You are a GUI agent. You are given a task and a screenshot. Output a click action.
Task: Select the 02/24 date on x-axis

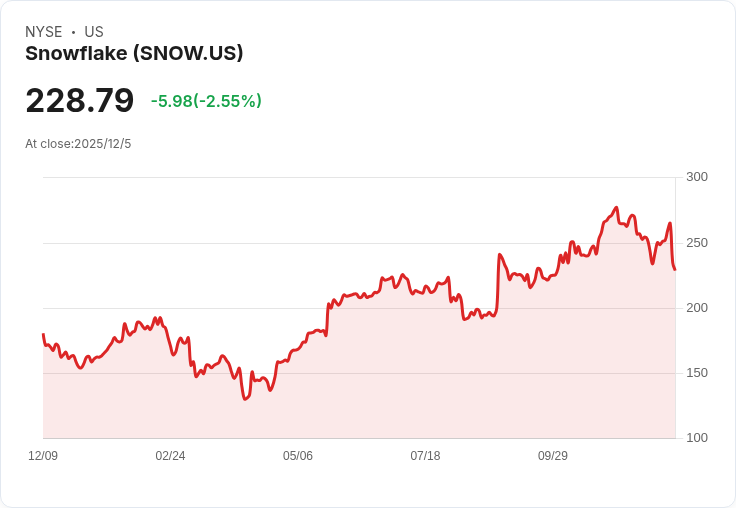coord(170,456)
